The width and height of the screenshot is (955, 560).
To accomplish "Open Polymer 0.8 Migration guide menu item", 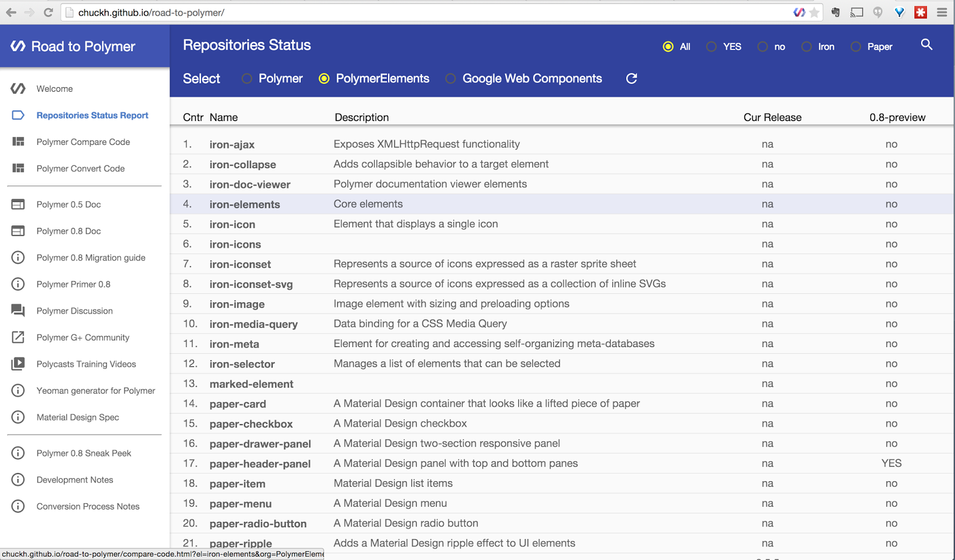I will pyautogui.click(x=91, y=258).
